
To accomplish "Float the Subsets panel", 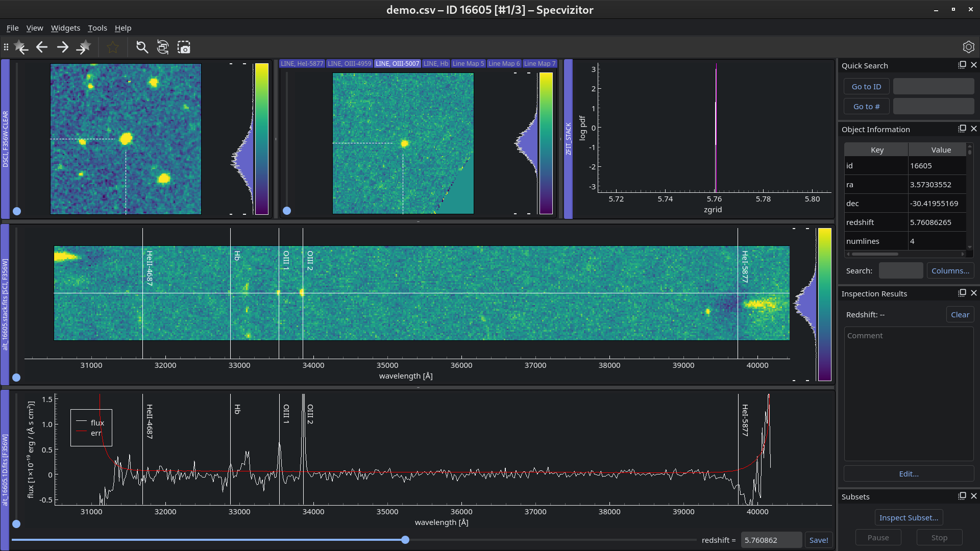I will coord(962,496).
